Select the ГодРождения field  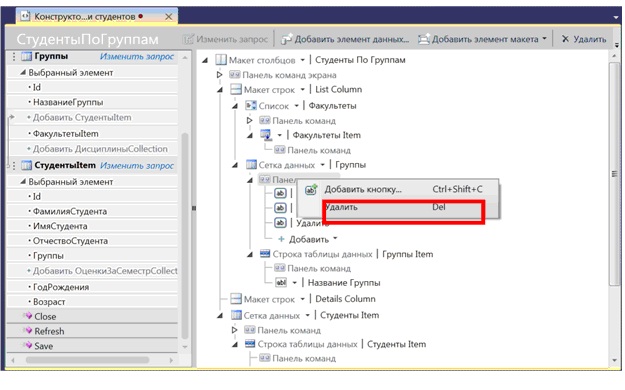tap(61, 287)
